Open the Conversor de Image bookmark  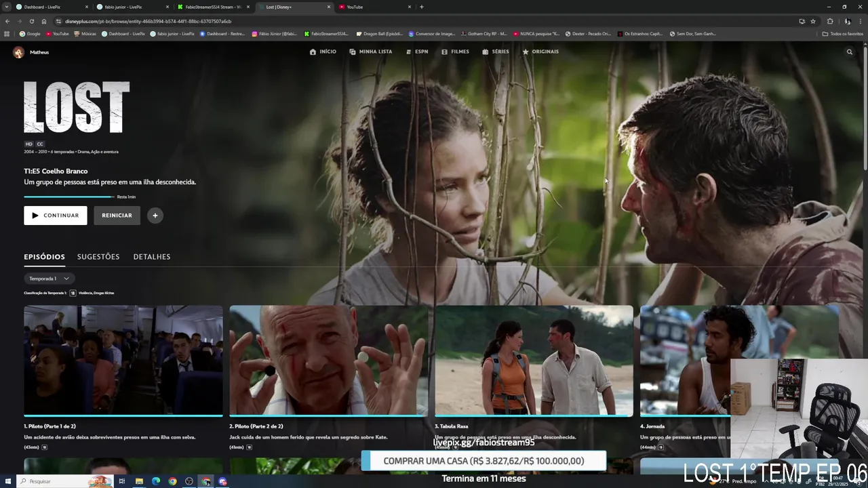431,34
